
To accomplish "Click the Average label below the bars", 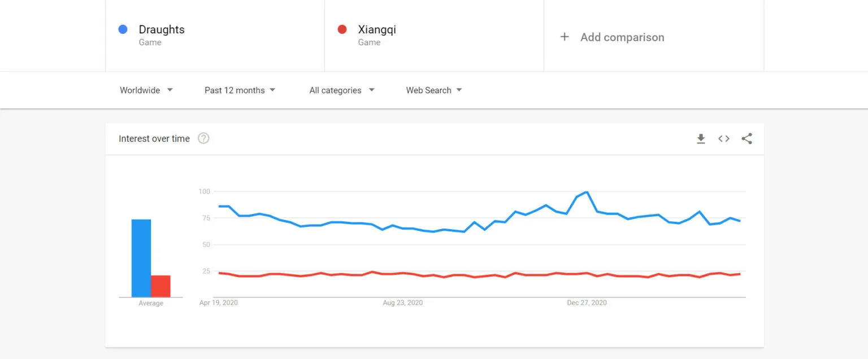I will point(150,303).
